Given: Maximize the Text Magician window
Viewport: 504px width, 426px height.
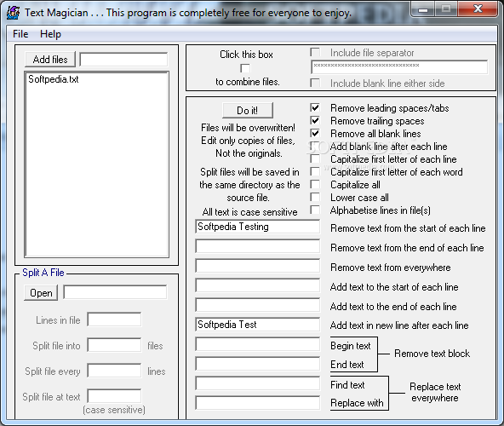Looking at the screenshot, I should (x=446, y=9).
